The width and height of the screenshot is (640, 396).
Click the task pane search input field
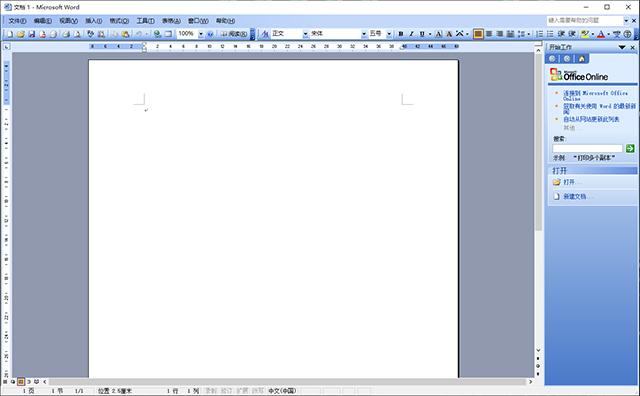(x=587, y=148)
